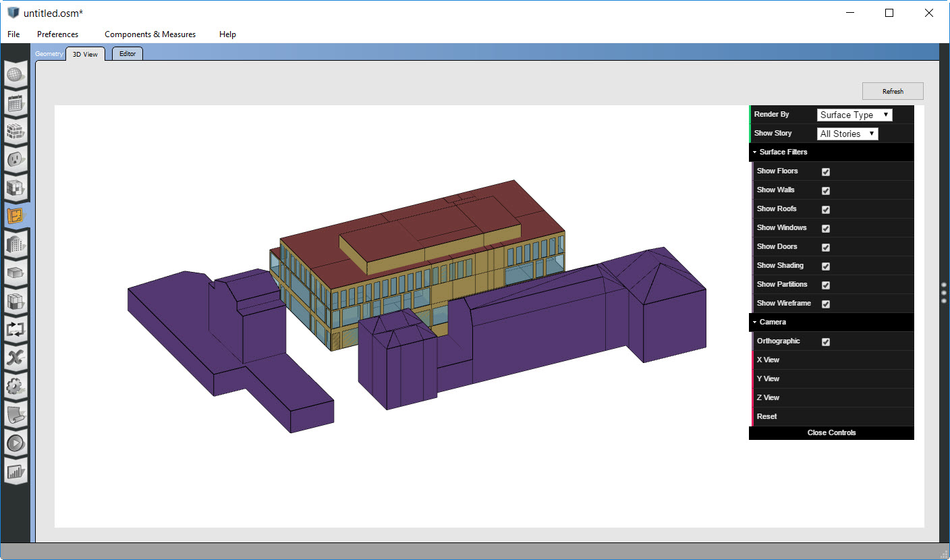Open the Show Story dropdown
The image size is (950, 560).
(847, 133)
